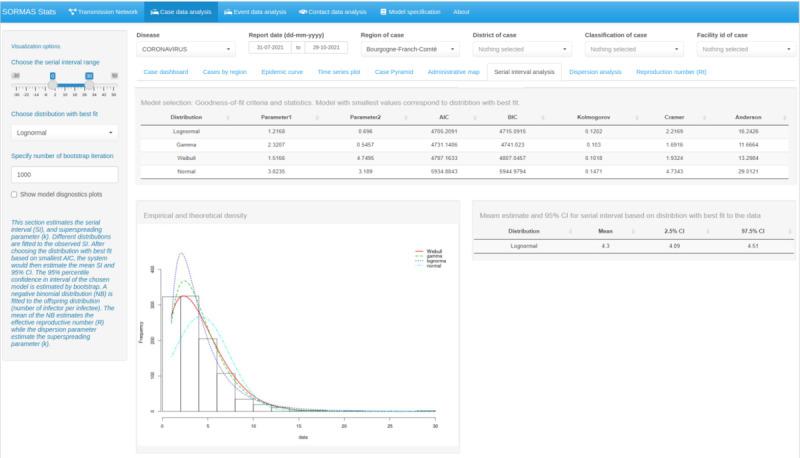Click the bootstrap iteration number field
Screen dimensions: 800x458
point(65,174)
